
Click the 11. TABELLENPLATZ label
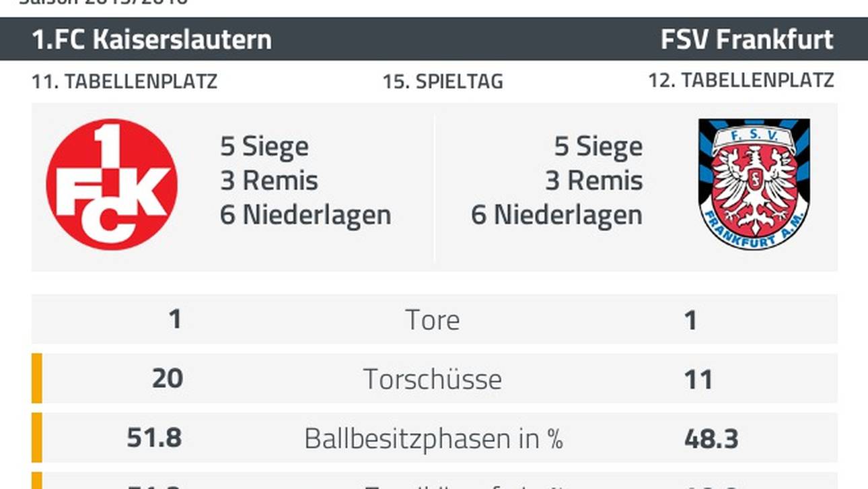tap(124, 81)
